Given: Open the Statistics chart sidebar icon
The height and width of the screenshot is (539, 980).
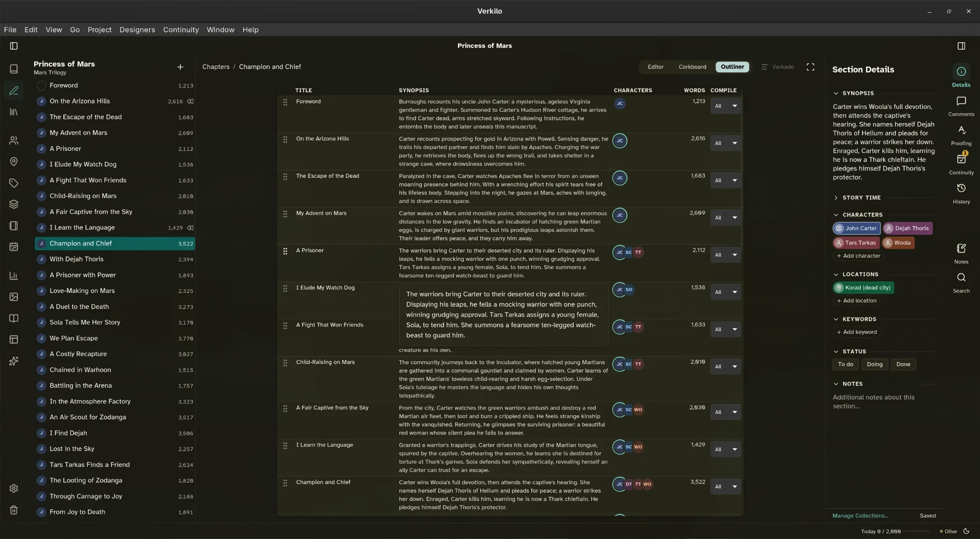Looking at the screenshot, I should click(14, 276).
